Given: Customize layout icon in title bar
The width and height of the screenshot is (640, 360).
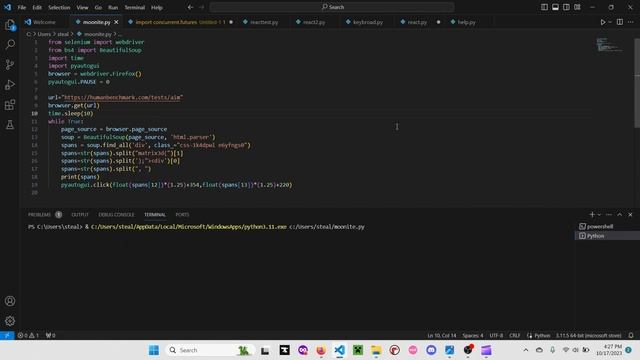Looking at the screenshot, I should (577, 7).
